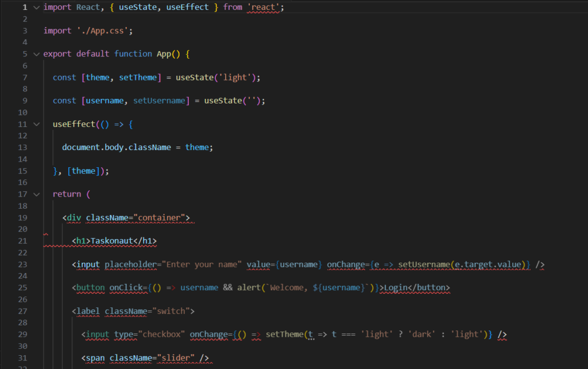Screen dimensions: 588x369
Task: Collapse the import statement on line 1
Action: 36,7
